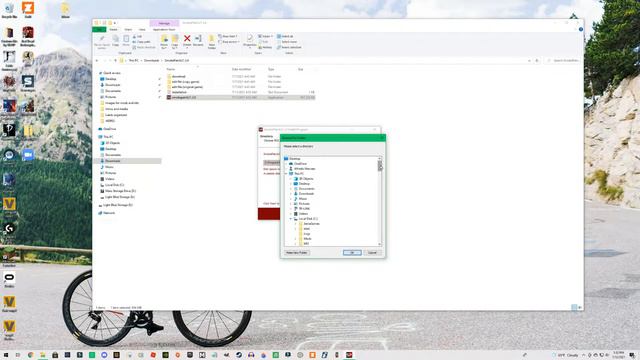Click History in ribbon Open group
Image resolution: width=640 pixels, height=360 pixels.
tap(265, 47)
